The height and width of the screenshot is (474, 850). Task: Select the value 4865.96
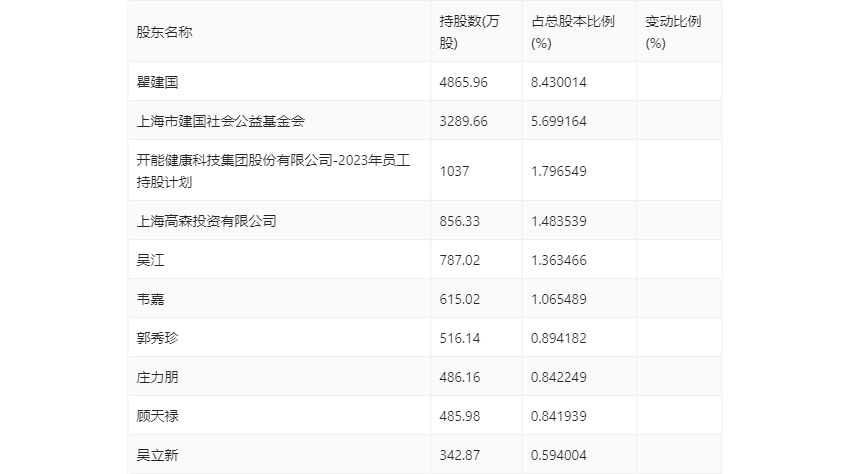point(463,82)
